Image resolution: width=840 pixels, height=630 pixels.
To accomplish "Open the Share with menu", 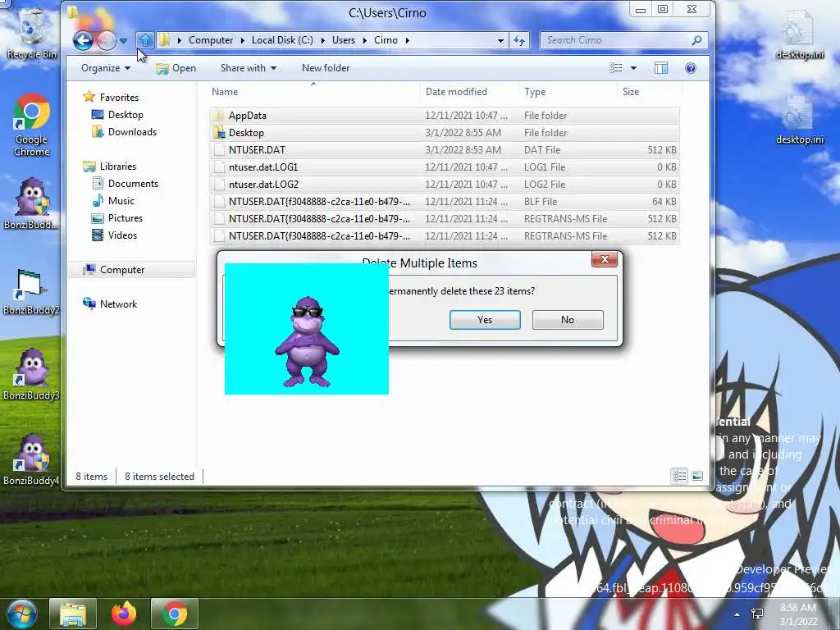I will 248,68.
